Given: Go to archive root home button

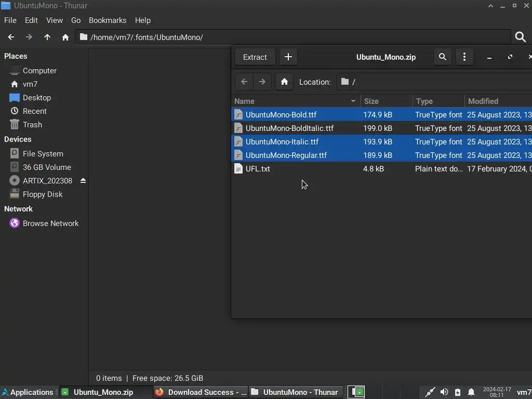Looking at the screenshot, I should pyautogui.click(x=284, y=82).
